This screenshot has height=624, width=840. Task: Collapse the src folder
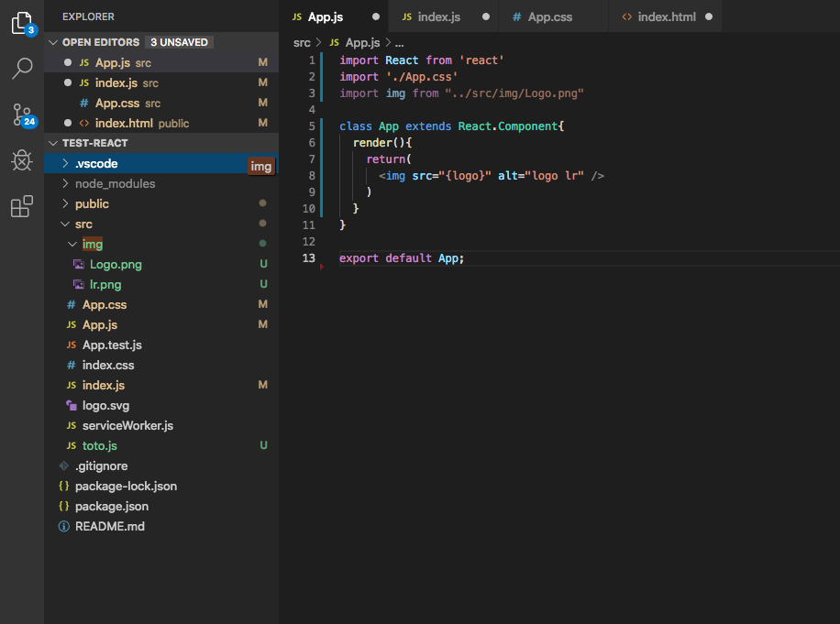[65, 224]
